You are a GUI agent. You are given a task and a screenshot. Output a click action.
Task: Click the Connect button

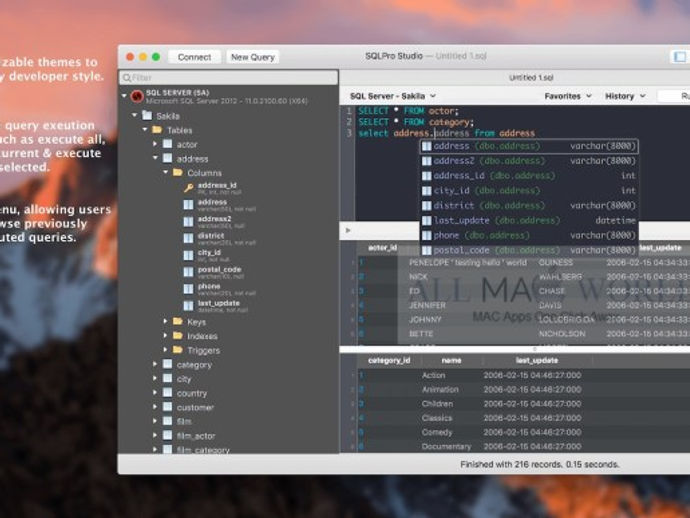(x=194, y=57)
